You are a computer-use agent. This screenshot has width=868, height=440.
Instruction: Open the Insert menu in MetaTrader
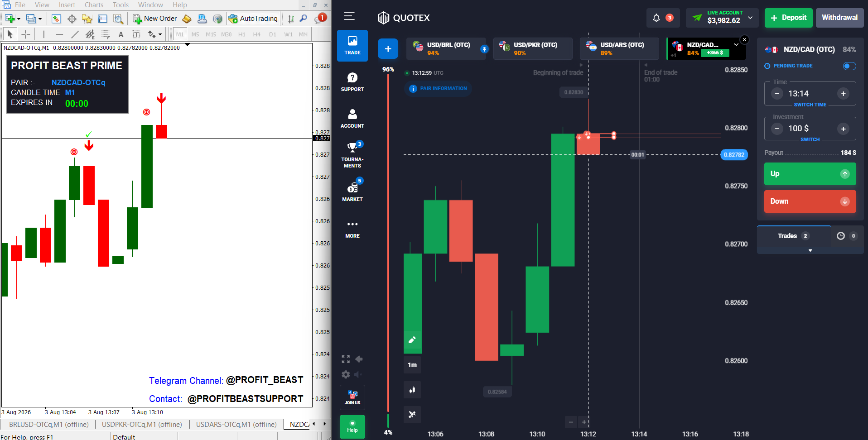point(67,5)
